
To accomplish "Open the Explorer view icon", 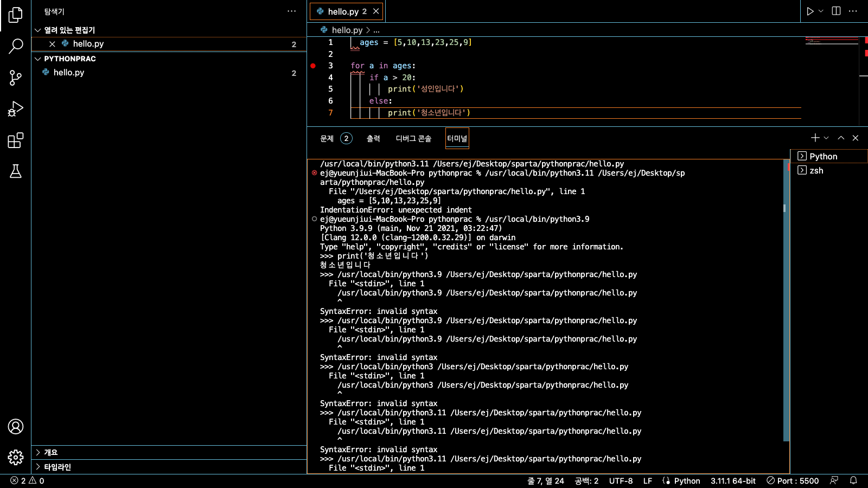I will pyautogui.click(x=16, y=15).
